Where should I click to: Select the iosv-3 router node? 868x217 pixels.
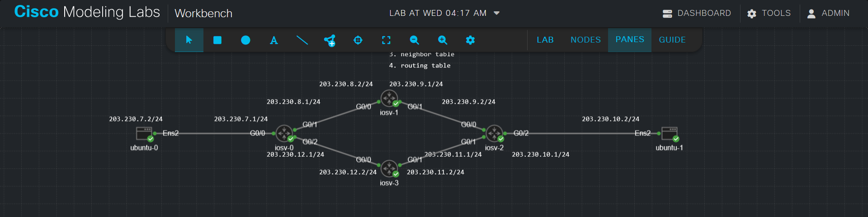(389, 169)
